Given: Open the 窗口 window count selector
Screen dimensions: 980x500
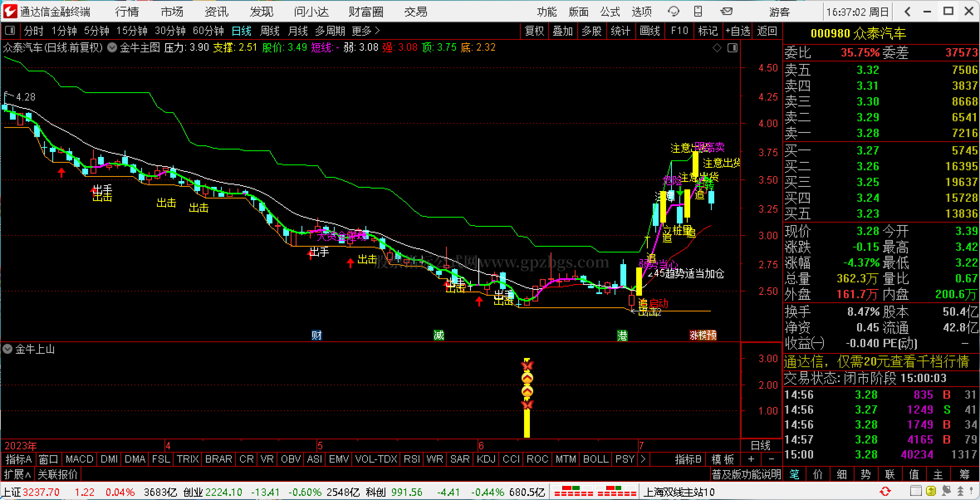Looking at the screenshot, I should tap(49, 459).
